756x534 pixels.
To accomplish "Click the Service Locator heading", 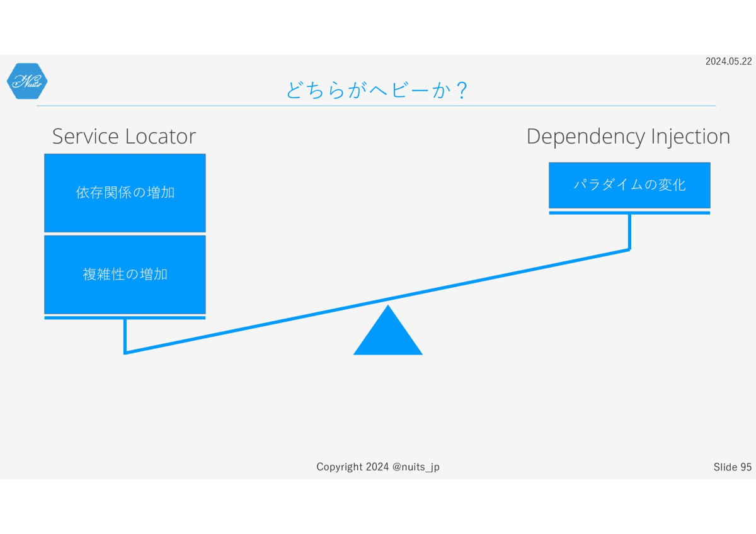I will click(x=124, y=137).
